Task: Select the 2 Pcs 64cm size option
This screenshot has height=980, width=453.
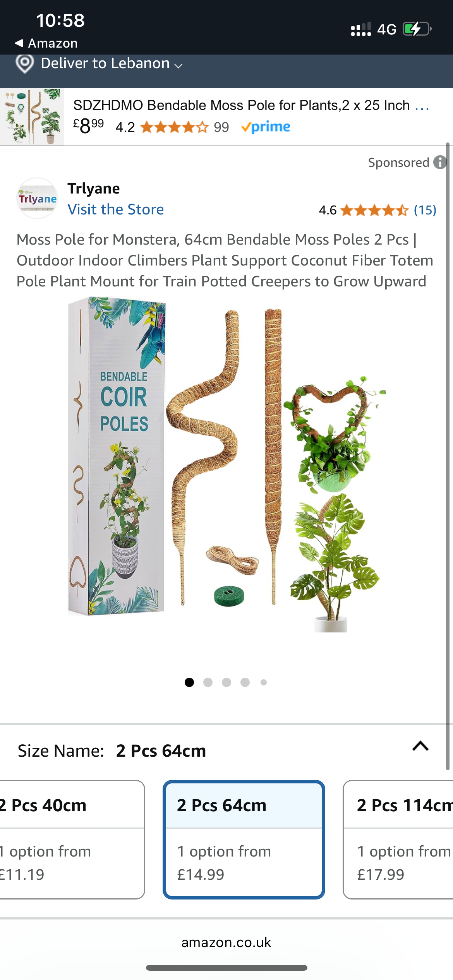Action: 244,839
